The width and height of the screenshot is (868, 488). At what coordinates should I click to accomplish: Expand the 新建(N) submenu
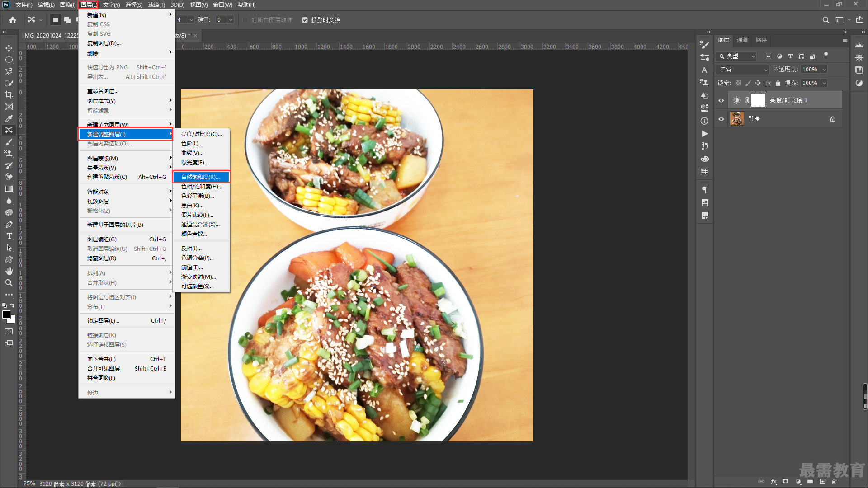pos(127,15)
